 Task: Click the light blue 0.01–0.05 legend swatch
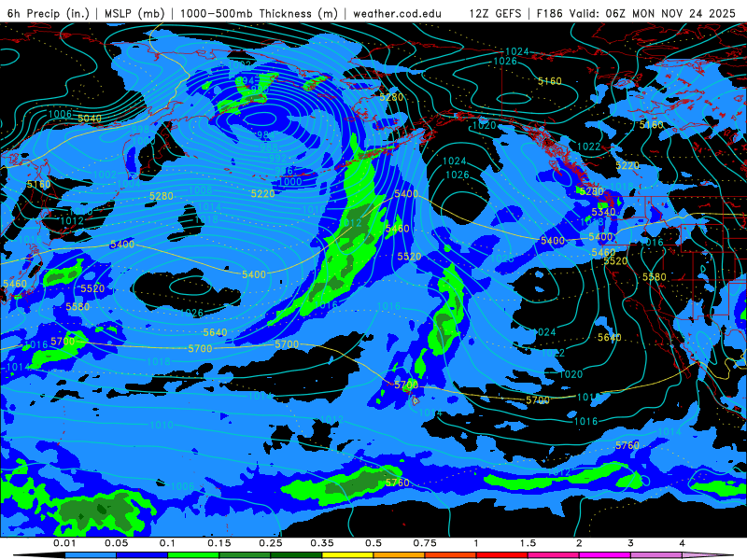[x=91, y=555]
